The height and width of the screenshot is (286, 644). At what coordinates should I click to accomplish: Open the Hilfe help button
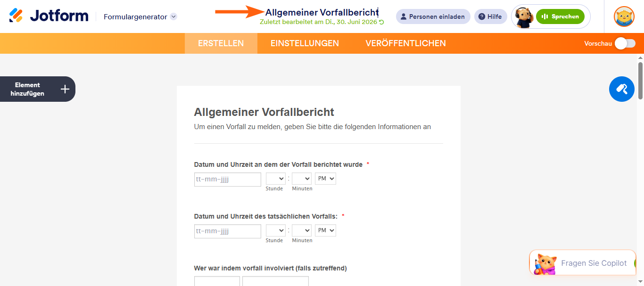490,16
